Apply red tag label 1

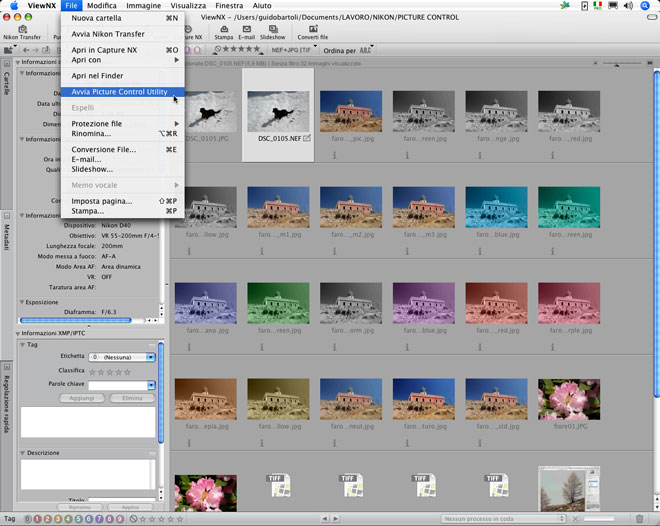point(37,519)
